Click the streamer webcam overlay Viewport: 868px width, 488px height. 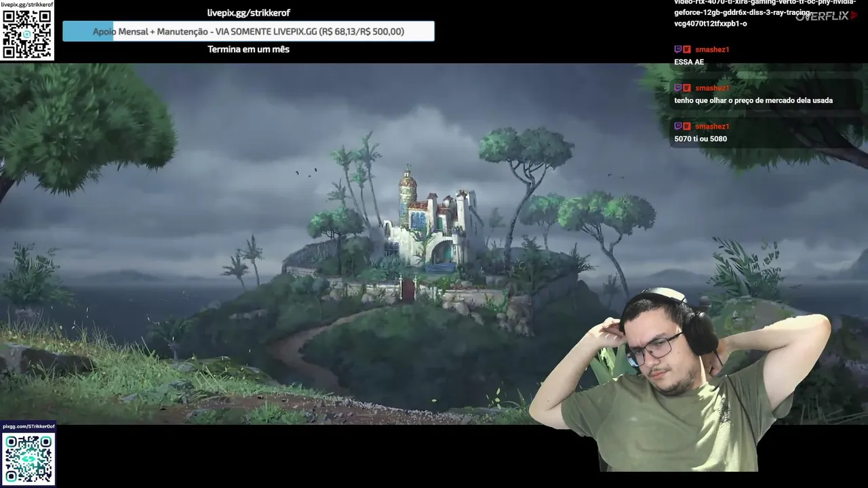coord(680,380)
